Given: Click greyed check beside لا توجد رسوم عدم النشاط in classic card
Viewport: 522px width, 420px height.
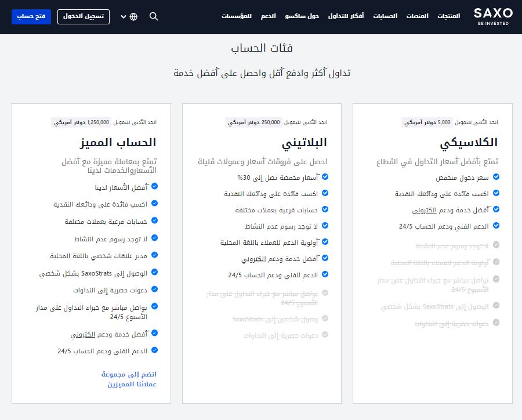Looking at the screenshot, I should [496, 245].
